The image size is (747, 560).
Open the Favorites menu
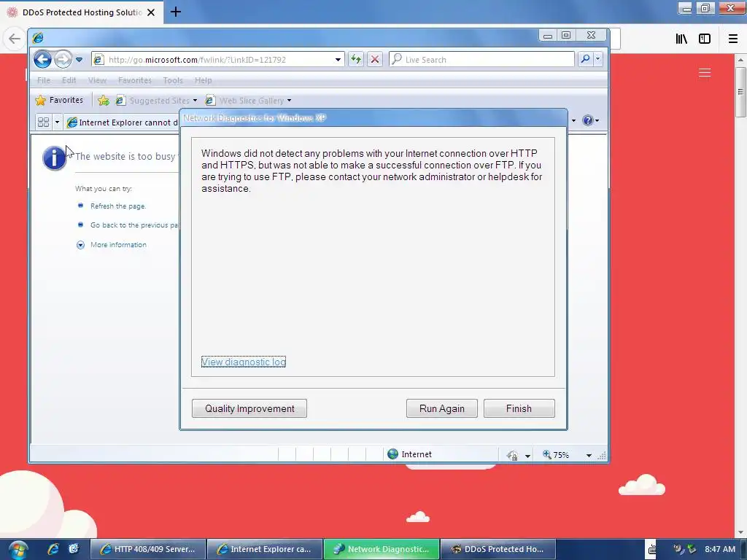coord(135,80)
